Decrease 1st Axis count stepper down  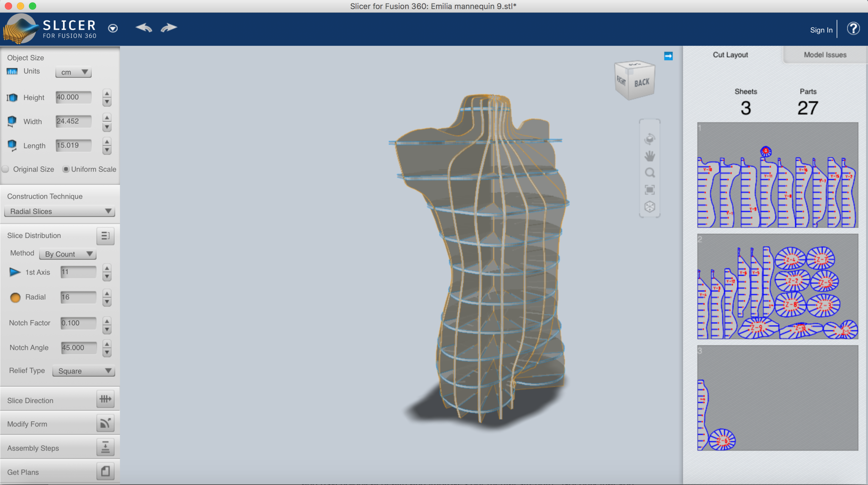[107, 277]
